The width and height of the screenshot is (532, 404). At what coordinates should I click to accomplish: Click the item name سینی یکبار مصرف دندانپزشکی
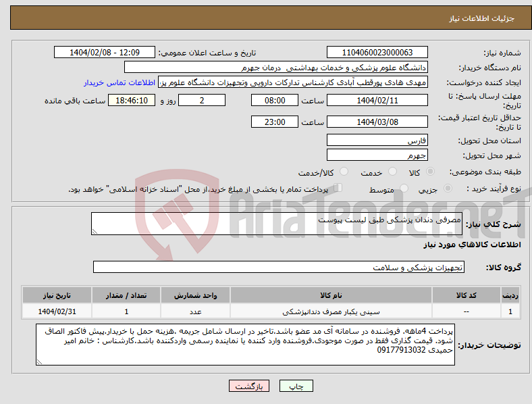[331, 311]
